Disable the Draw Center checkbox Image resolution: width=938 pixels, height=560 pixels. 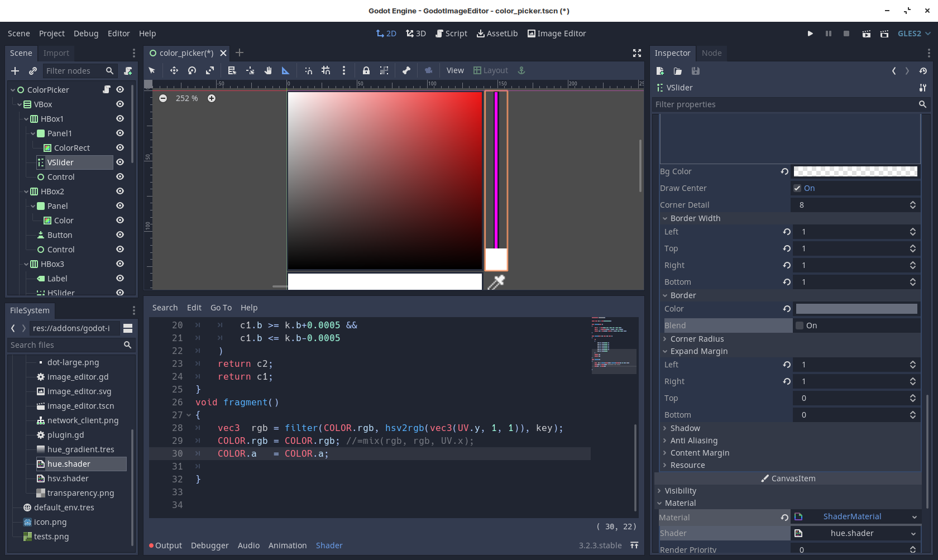(798, 188)
